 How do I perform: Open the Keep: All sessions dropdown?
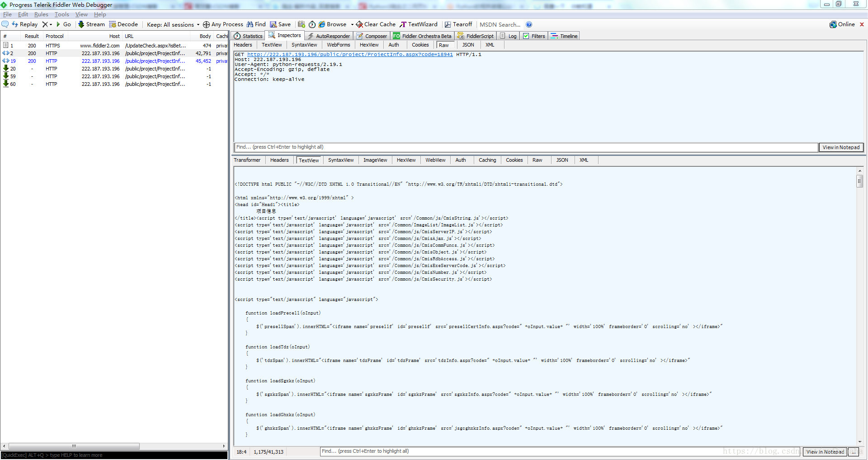coord(173,25)
